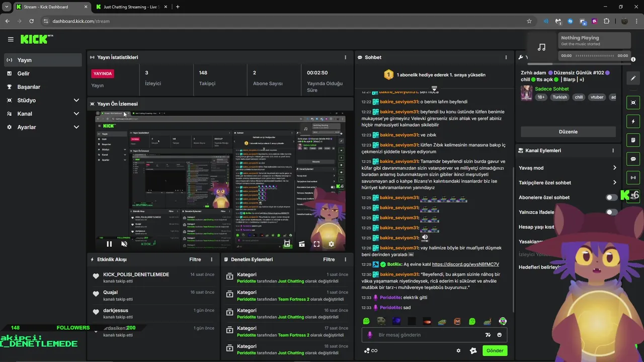Open a new browser tab
Screen dimensions: 644x362
pyautogui.click(x=178, y=7)
